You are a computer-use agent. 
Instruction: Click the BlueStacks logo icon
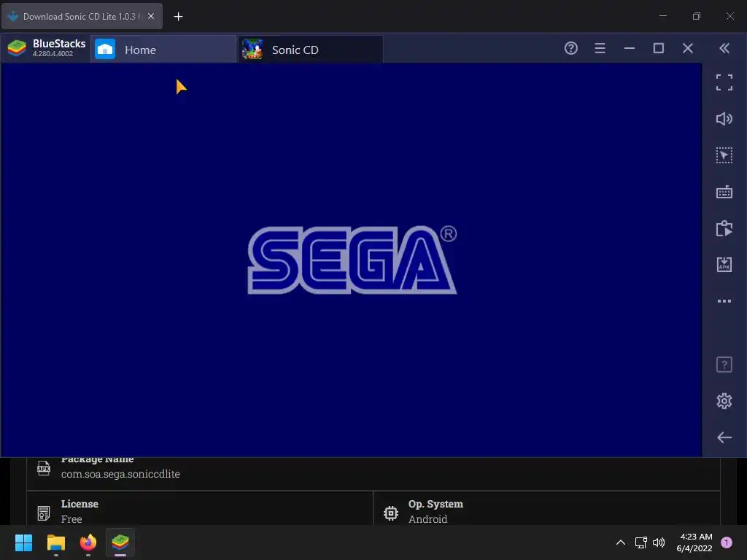[x=17, y=48]
